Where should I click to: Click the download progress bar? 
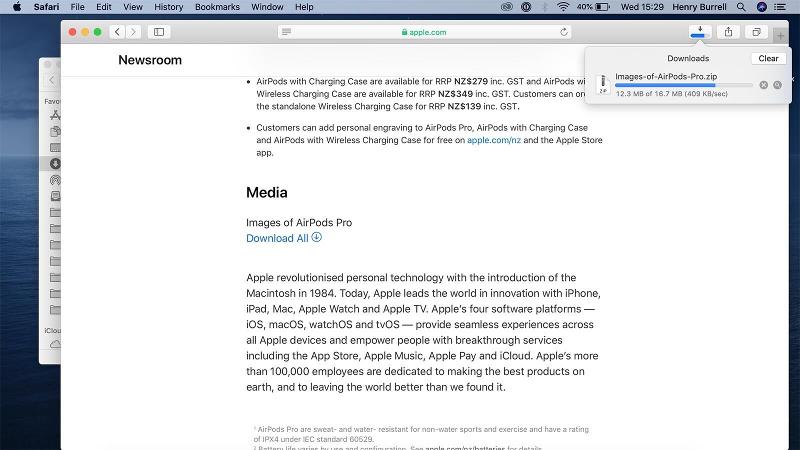pos(684,85)
